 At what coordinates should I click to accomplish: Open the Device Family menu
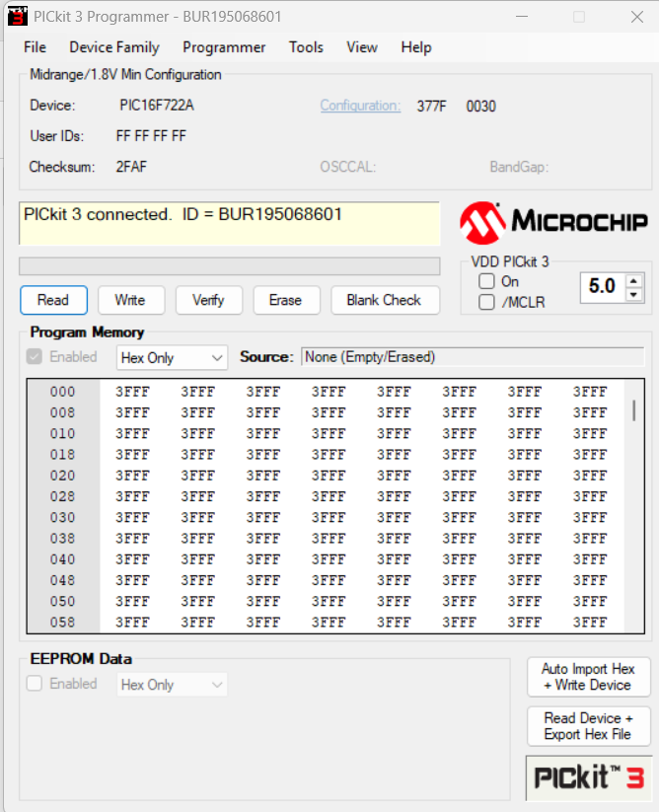coord(114,47)
